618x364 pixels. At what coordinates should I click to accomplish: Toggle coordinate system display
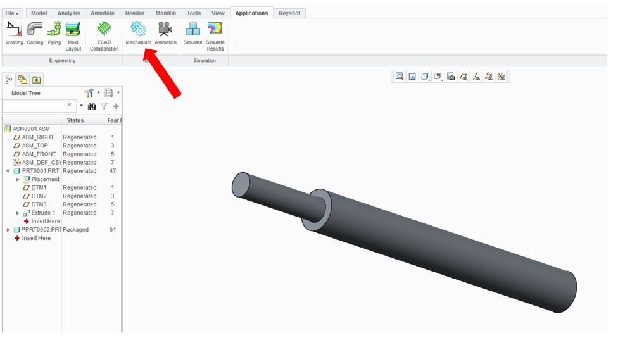pos(501,77)
